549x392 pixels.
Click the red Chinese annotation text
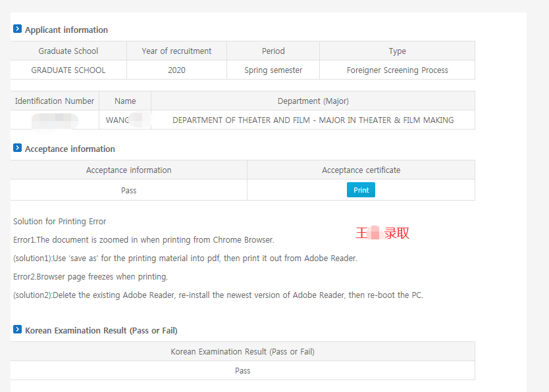[x=382, y=233]
